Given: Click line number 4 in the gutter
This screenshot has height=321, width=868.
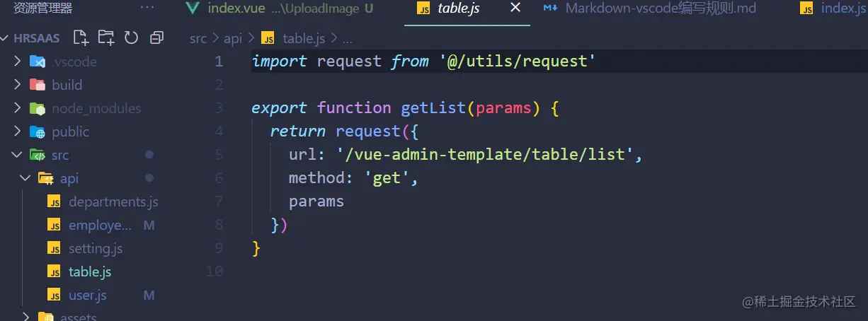Looking at the screenshot, I should [x=219, y=132].
